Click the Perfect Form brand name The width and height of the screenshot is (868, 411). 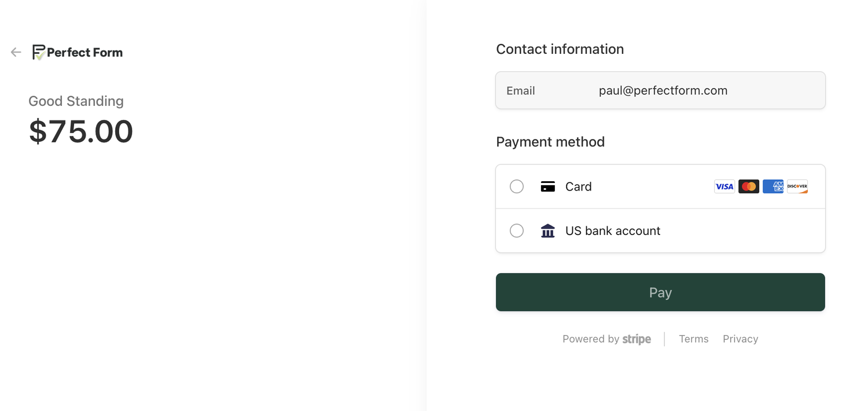pos(84,53)
